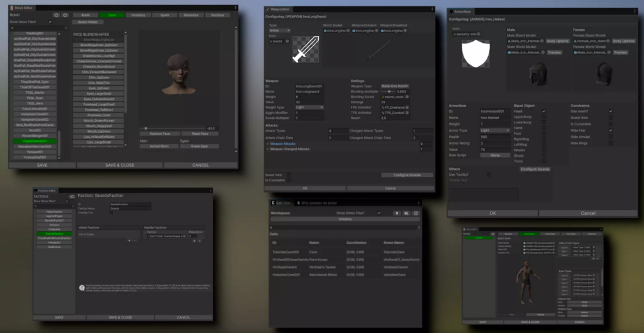This screenshot has height=333, width=644.
Task: Open the RckAI Editor kebab menu
Action: click(x=236, y=8)
